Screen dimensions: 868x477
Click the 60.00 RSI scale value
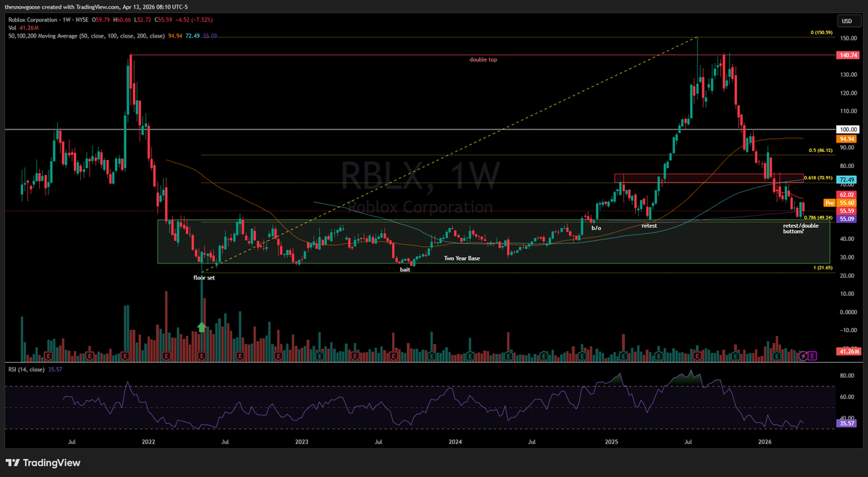tap(846, 397)
